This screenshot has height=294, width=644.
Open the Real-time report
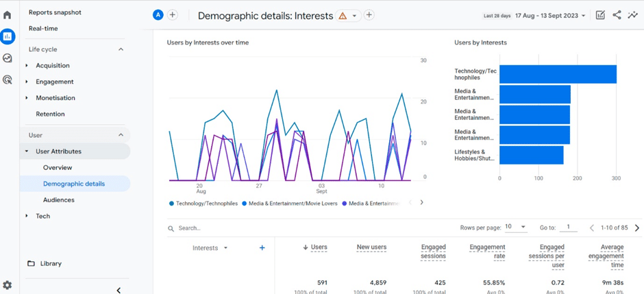pyautogui.click(x=42, y=28)
